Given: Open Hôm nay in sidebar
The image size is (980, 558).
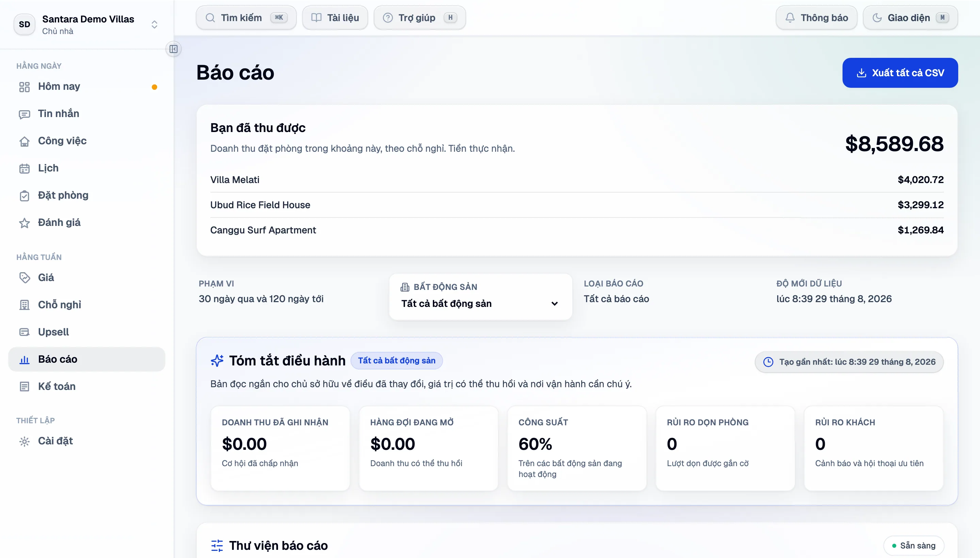Looking at the screenshot, I should [x=87, y=87].
